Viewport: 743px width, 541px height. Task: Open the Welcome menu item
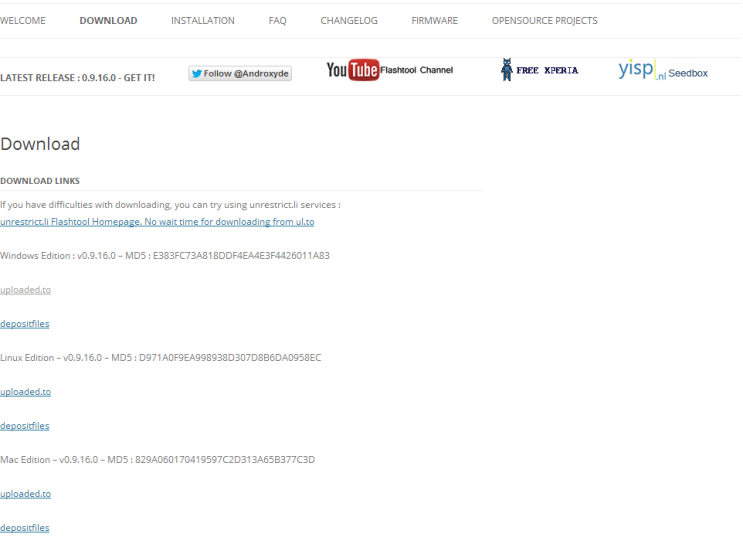[23, 21]
